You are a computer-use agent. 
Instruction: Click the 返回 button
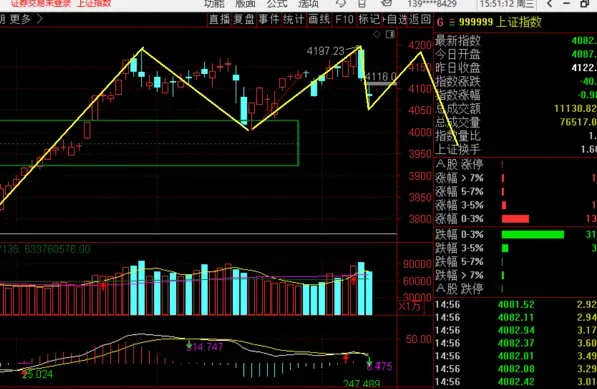pos(420,19)
